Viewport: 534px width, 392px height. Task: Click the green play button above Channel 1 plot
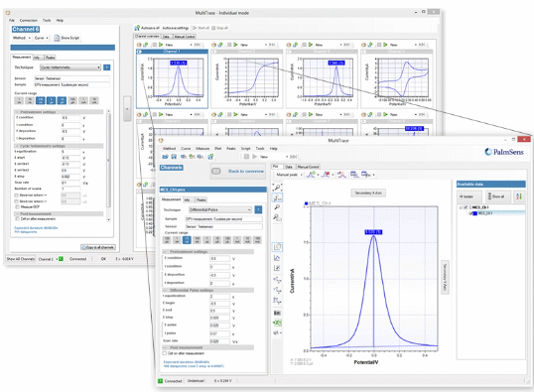tap(161, 45)
